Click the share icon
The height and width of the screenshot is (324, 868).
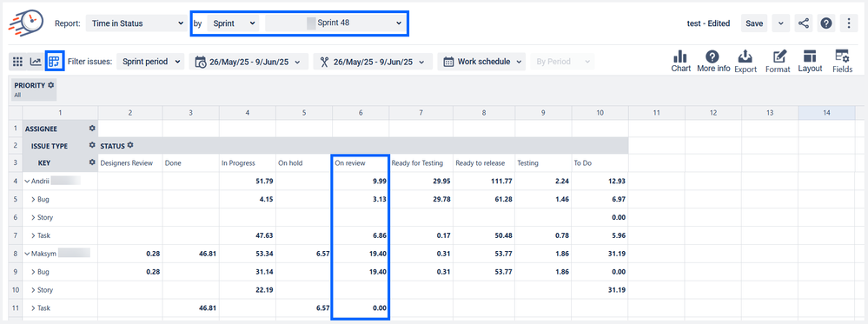point(803,23)
